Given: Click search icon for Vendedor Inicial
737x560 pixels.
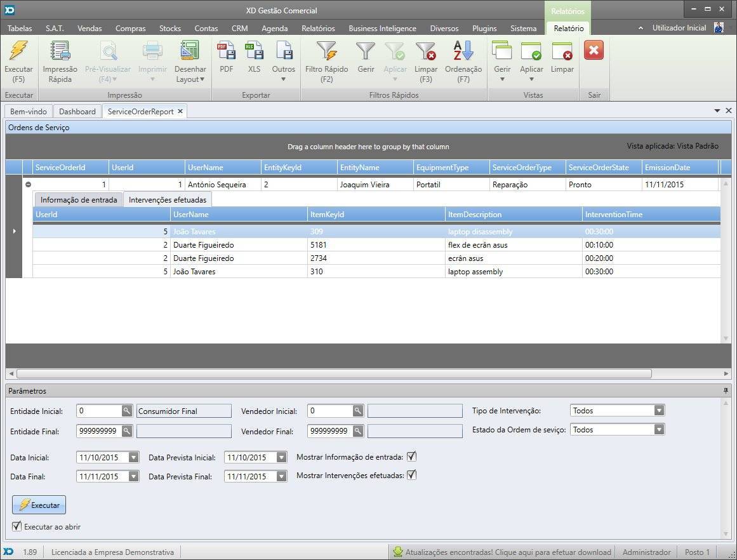Looking at the screenshot, I should [x=357, y=411].
